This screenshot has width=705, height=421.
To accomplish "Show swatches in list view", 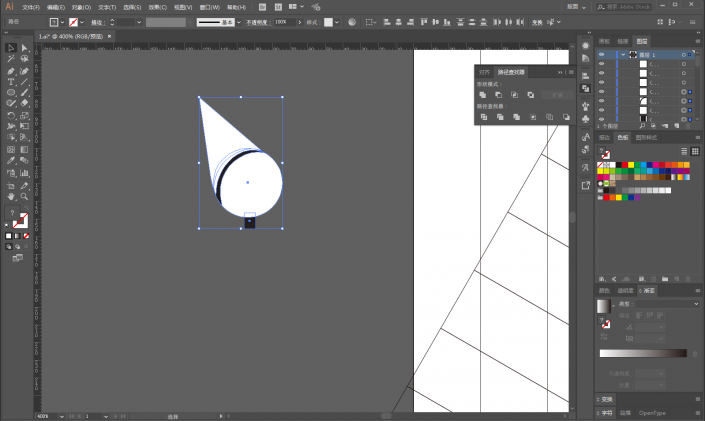I will pos(684,151).
